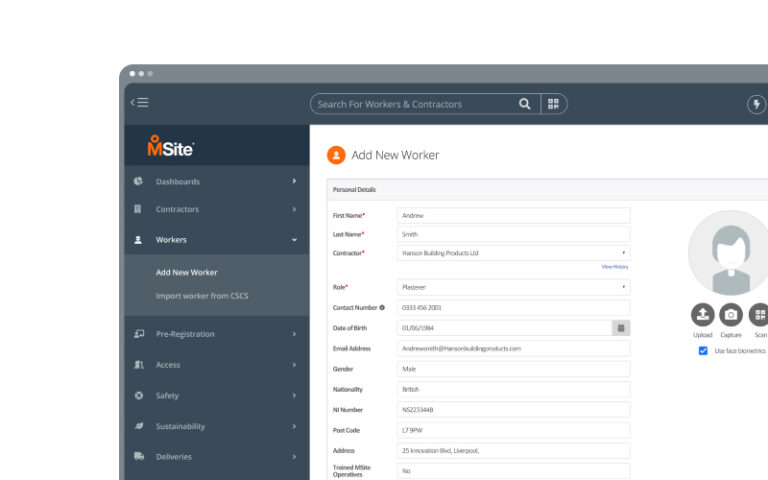Image resolution: width=768 pixels, height=480 pixels.
Task: Select Import worker from CSCS
Action: click(x=200, y=296)
